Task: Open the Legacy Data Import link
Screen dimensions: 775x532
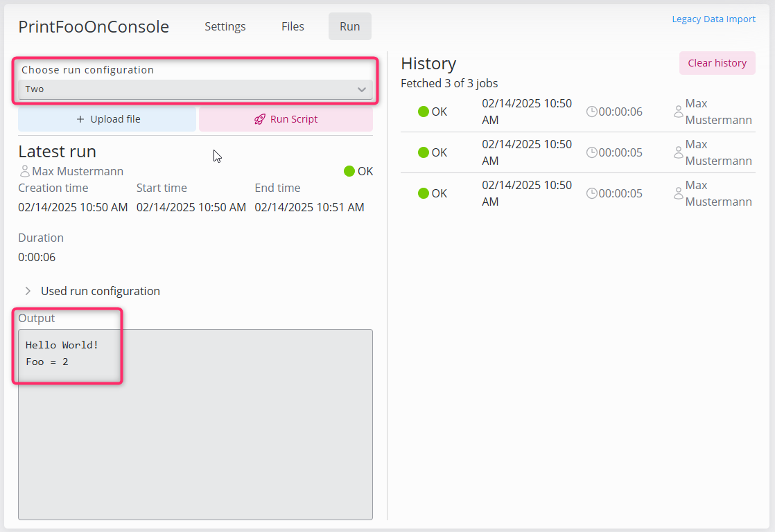Action: point(713,19)
